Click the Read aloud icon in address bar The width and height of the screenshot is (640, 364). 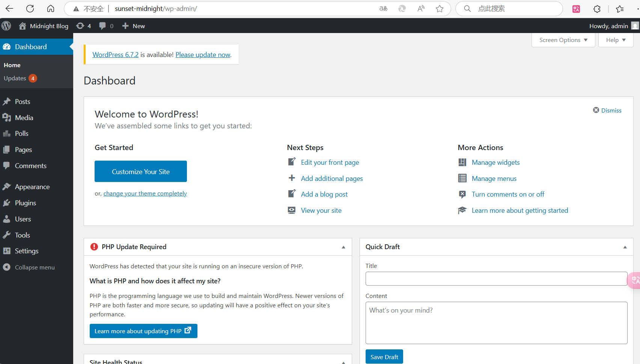pyautogui.click(x=421, y=9)
